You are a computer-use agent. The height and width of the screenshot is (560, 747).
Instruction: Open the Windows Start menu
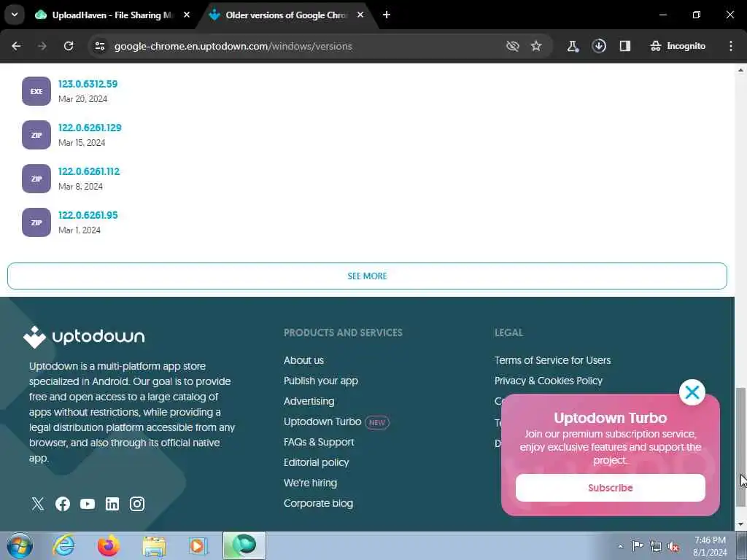20,545
